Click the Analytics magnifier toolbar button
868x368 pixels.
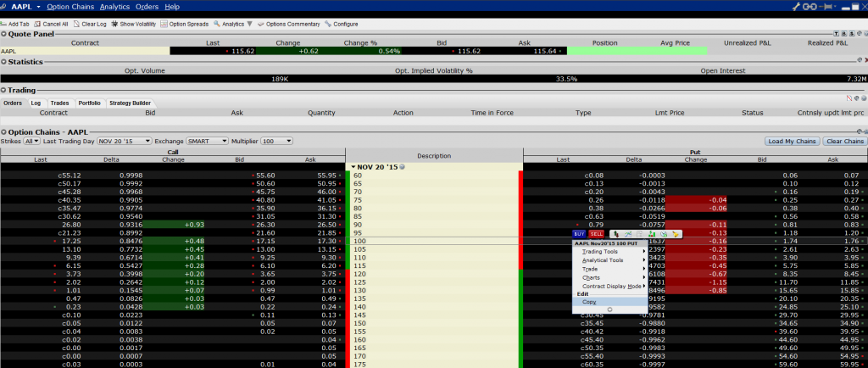click(x=229, y=25)
